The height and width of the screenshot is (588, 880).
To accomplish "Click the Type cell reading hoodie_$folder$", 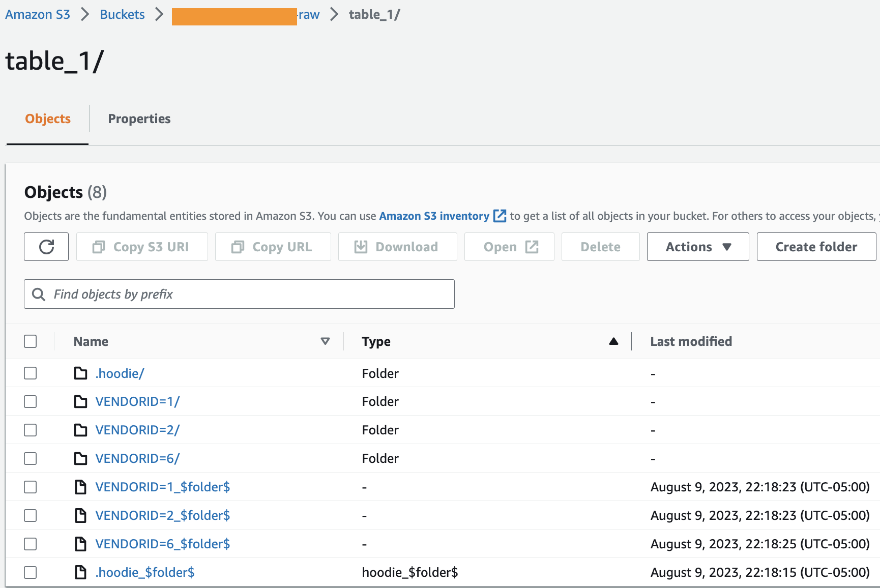I will [x=410, y=573].
